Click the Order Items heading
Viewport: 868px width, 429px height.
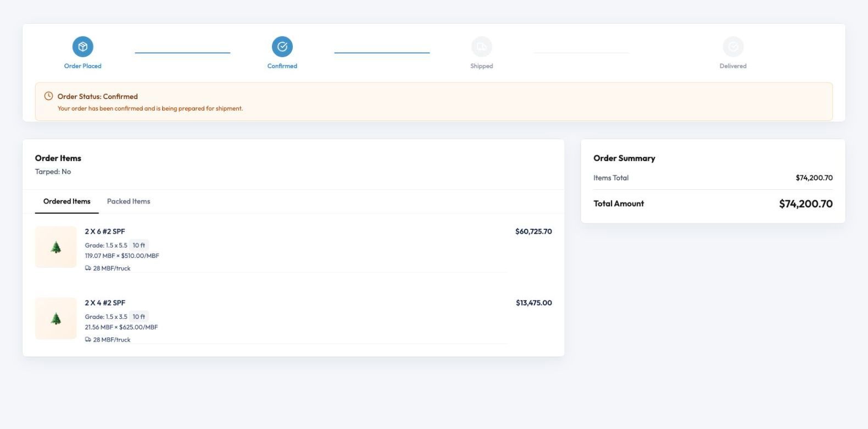click(58, 158)
